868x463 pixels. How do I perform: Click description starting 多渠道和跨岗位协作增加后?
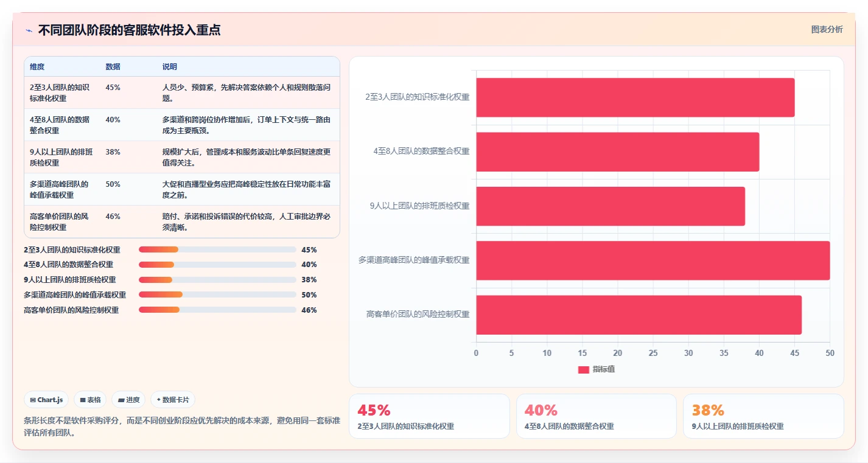tap(247, 125)
